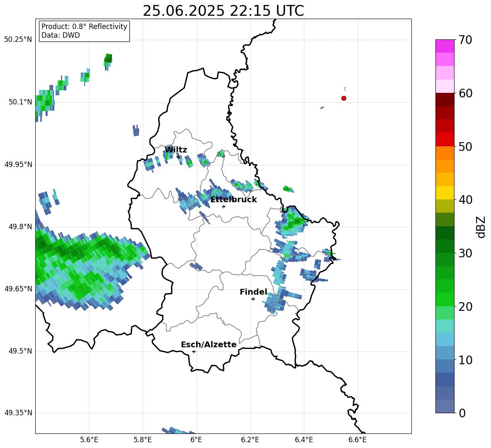The image size is (491, 448).
Task: Click the Wiltz cross marker
Action: tap(178, 157)
